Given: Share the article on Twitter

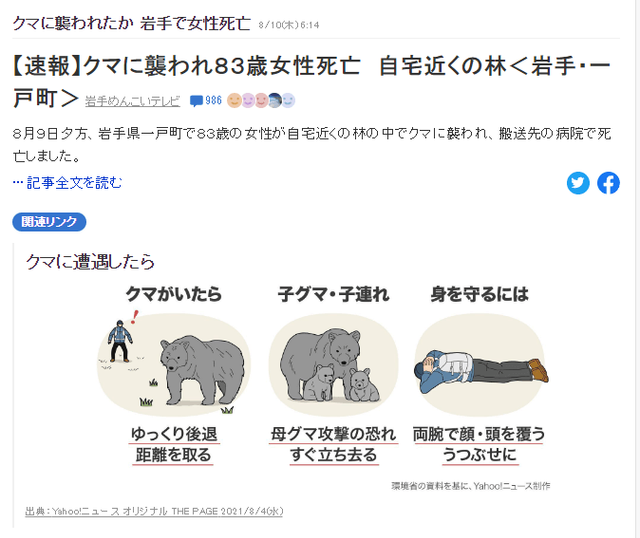Looking at the screenshot, I should point(578,183).
